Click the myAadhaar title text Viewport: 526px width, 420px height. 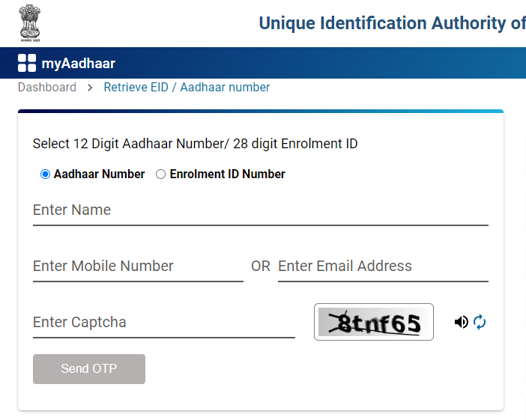coord(79,64)
